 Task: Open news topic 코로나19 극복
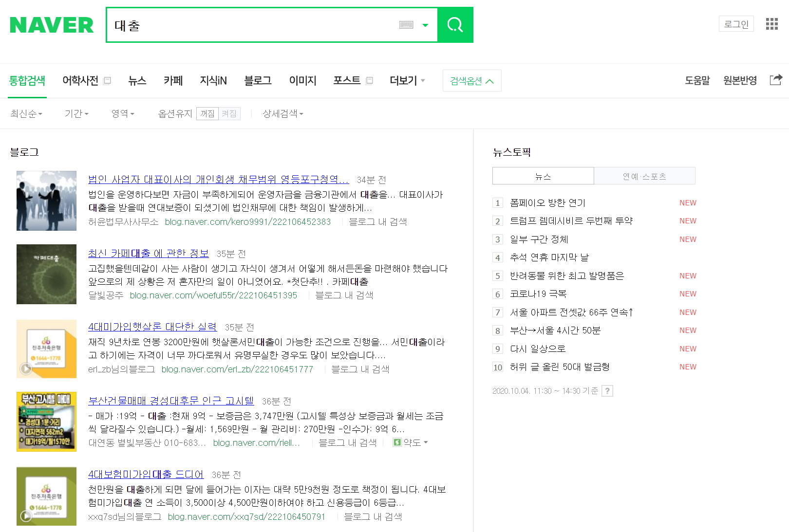[538, 294]
